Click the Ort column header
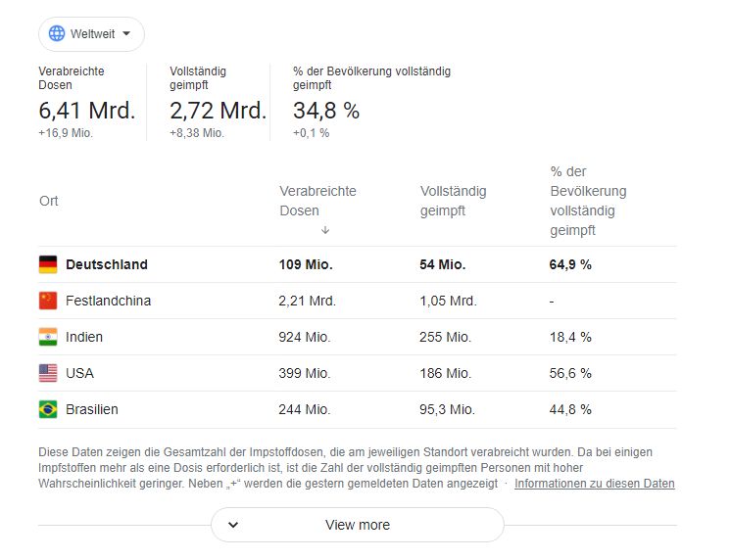The image size is (731, 560). pyautogui.click(x=49, y=201)
